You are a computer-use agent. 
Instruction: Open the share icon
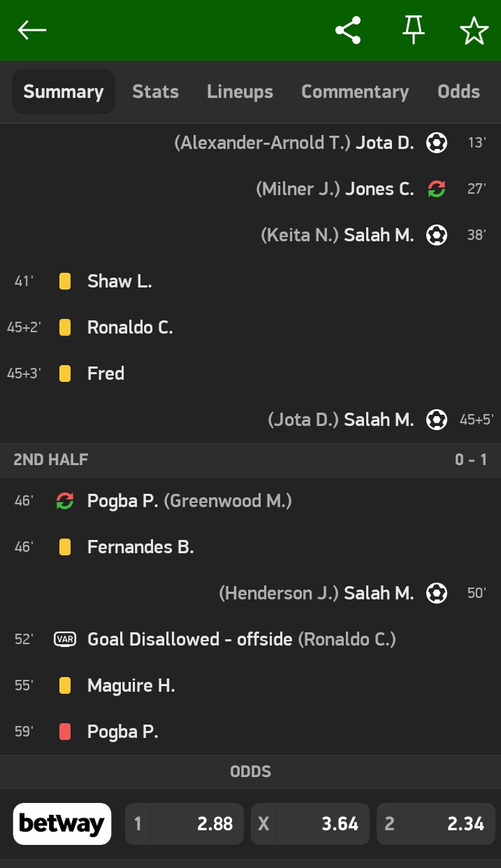tap(348, 30)
